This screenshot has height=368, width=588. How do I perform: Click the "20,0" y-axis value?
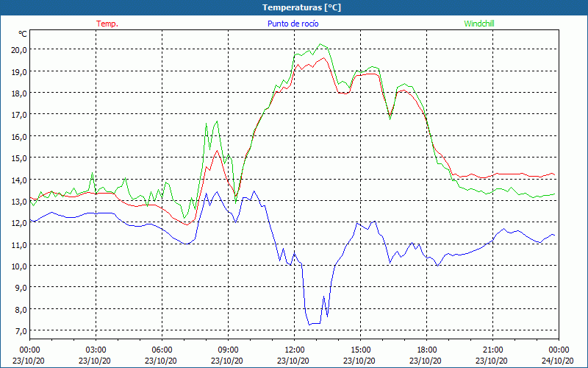(19, 50)
